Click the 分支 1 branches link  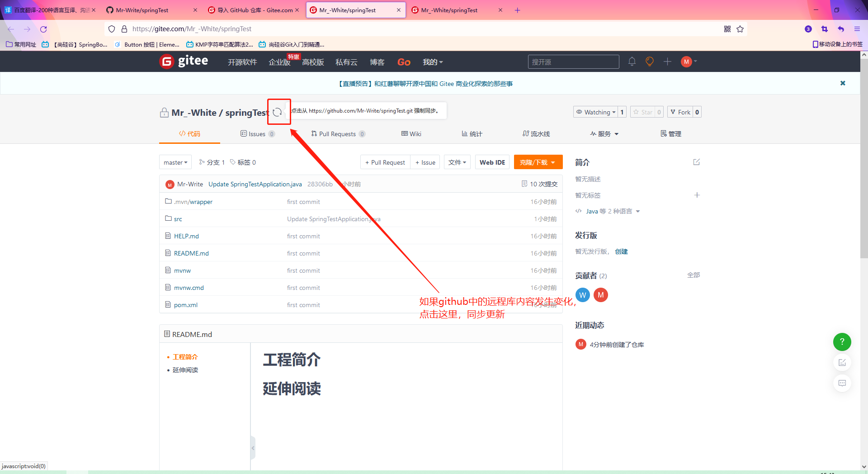[x=212, y=162]
